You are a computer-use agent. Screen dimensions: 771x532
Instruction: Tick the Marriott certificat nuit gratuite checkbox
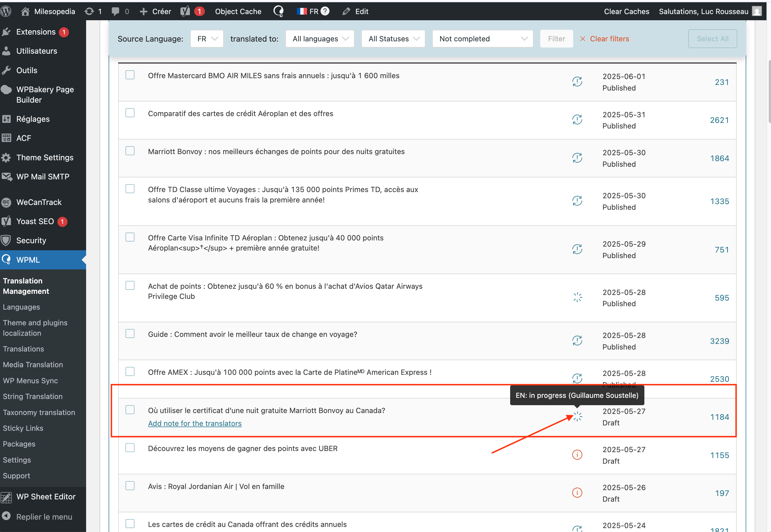click(x=130, y=410)
